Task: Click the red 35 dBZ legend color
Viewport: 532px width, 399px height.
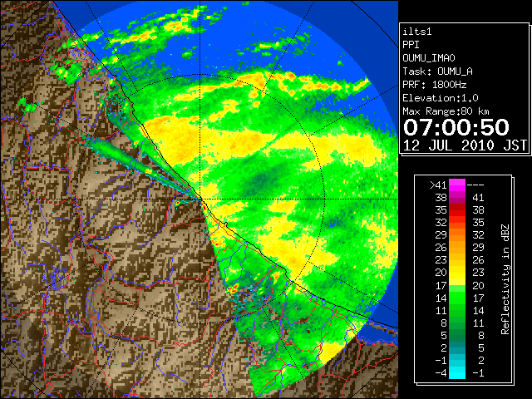Action: (x=457, y=210)
